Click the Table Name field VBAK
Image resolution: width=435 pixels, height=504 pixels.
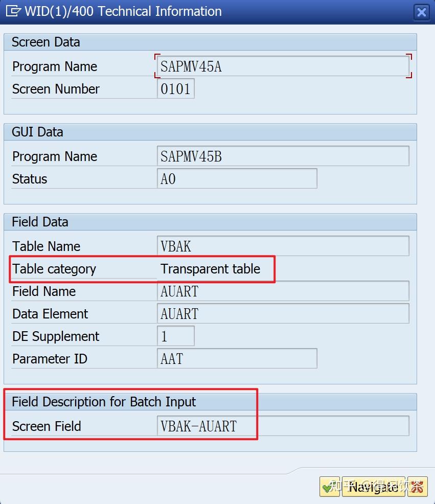(282, 246)
